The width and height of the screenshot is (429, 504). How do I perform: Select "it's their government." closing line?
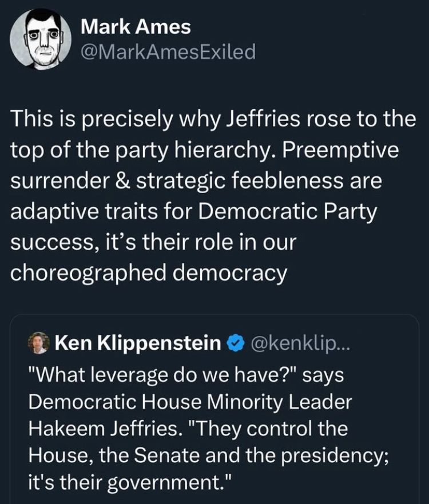click(130, 482)
